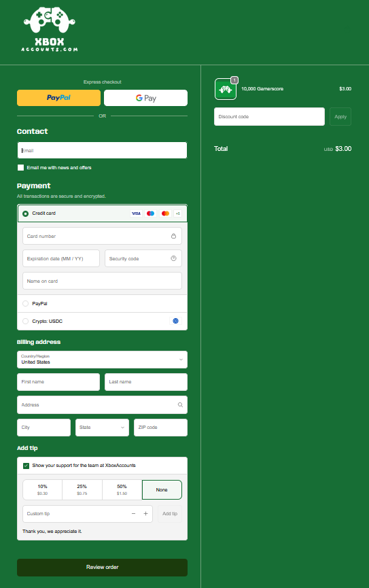Screen dimensions: 369x588
Task: Click the Mastercard icon
Action: [165, 213]
